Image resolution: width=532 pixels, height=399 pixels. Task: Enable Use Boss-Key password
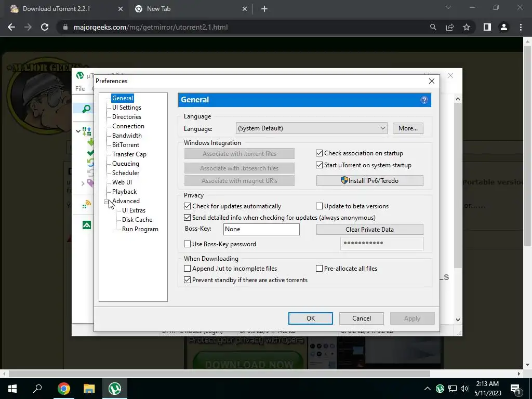[x=187, y=244]
